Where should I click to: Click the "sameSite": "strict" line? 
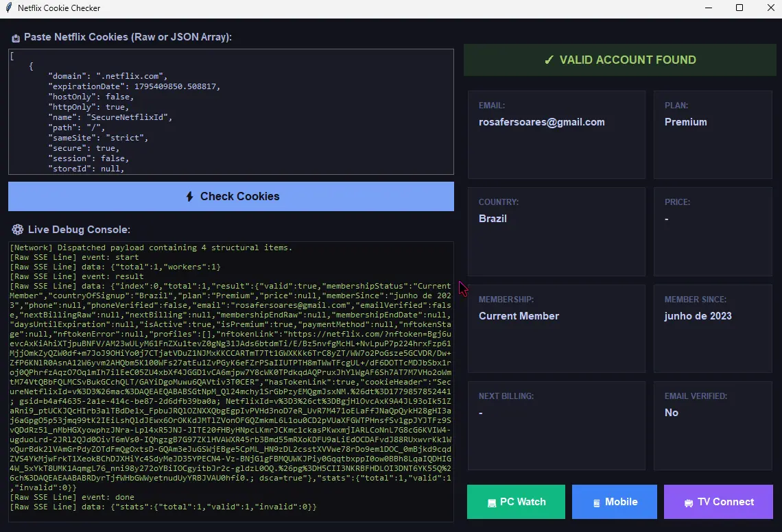[x=98, y=138]
